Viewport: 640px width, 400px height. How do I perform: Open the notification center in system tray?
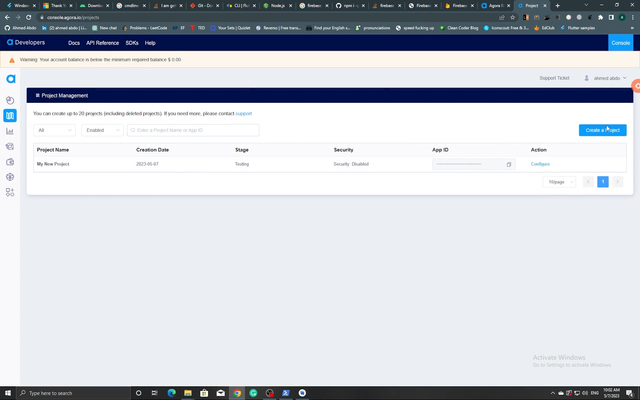click(630, 393)
